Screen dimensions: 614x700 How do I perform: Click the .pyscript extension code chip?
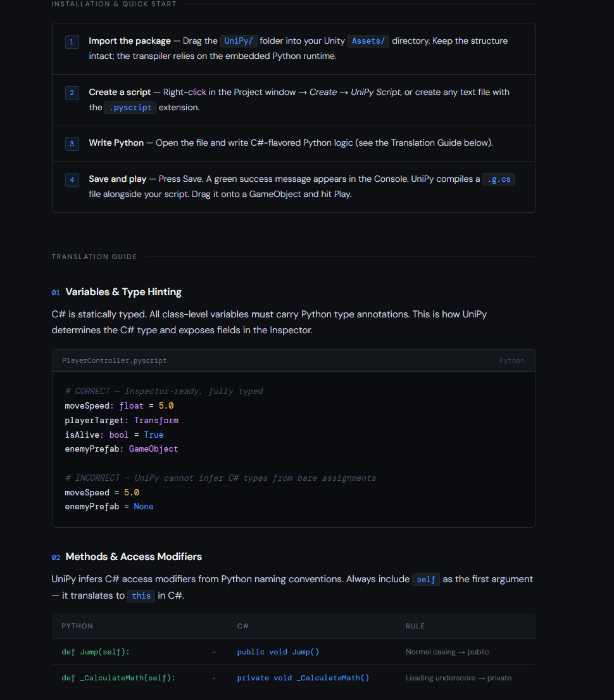pyautogui.click(x=130, y=108)
